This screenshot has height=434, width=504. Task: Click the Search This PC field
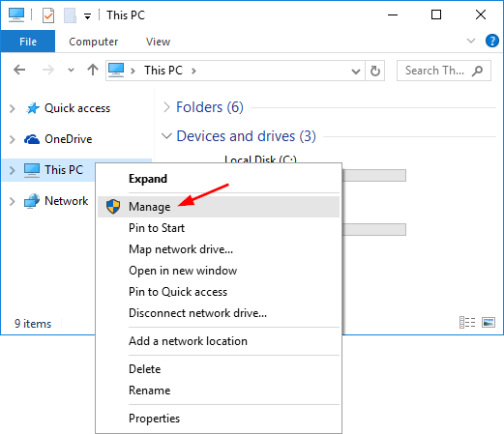(444, 71)
